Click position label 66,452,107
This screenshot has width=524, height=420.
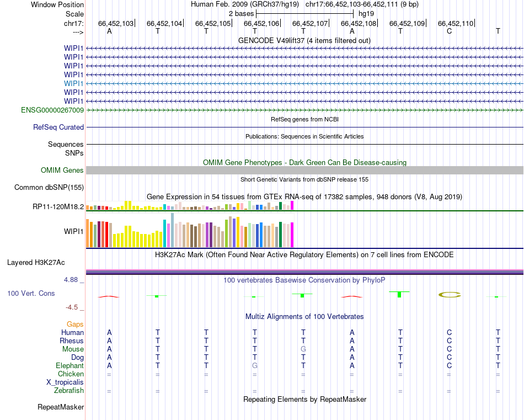pos(310,23)
